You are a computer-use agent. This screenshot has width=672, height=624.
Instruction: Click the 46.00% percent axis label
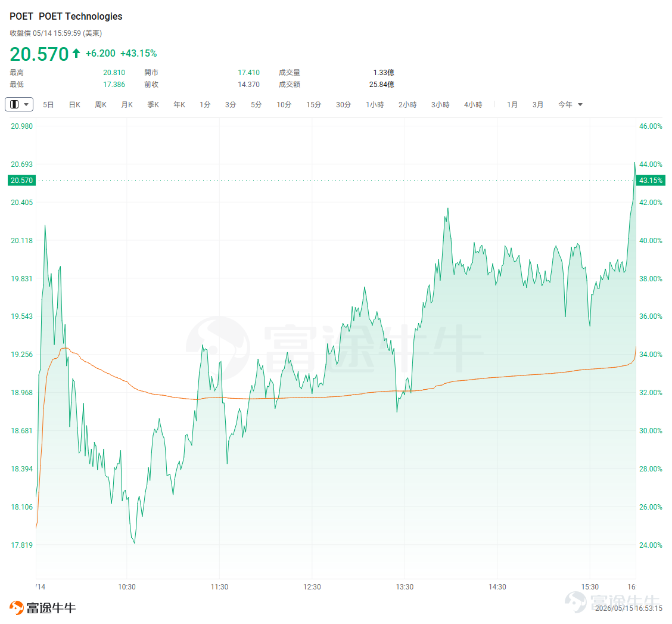651,126
